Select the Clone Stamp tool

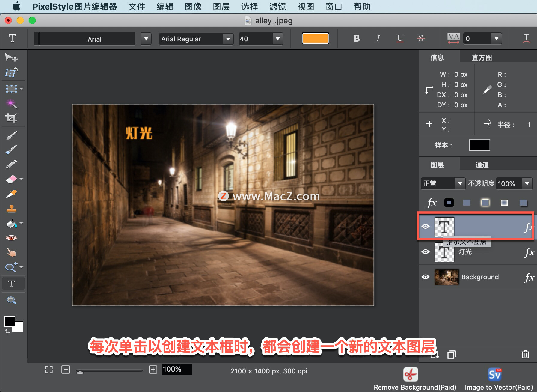pyautogui.click(x=12, y=209)
